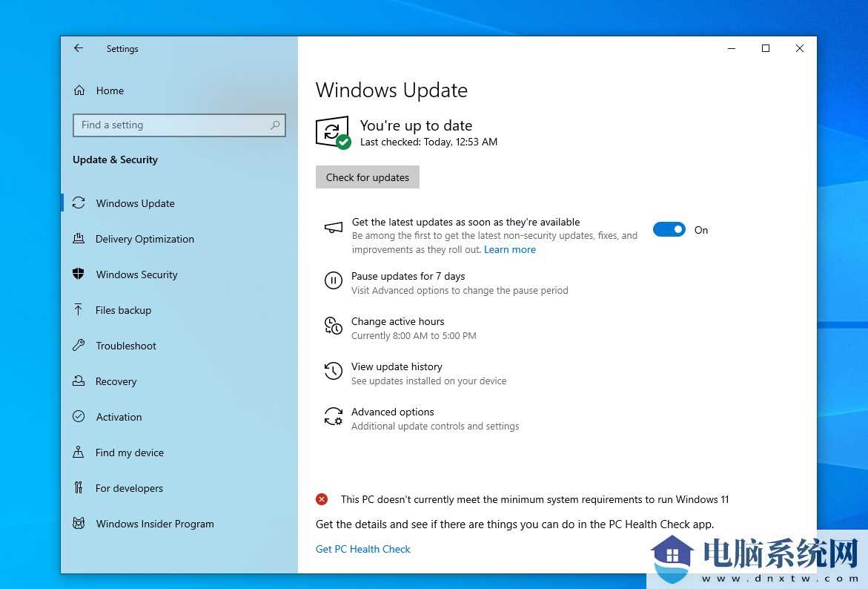This screenshot has height=589, width=868.
Task: Click the pause circle icon
Action: click(334, 281)
